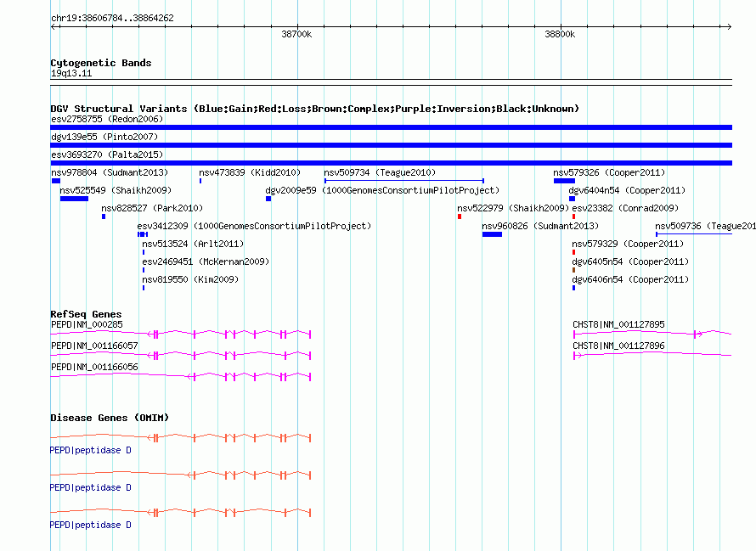Open dgv6406n54 (Cooper2011) variant label
The image size is (756, 551).
click(x=630, y=279)
